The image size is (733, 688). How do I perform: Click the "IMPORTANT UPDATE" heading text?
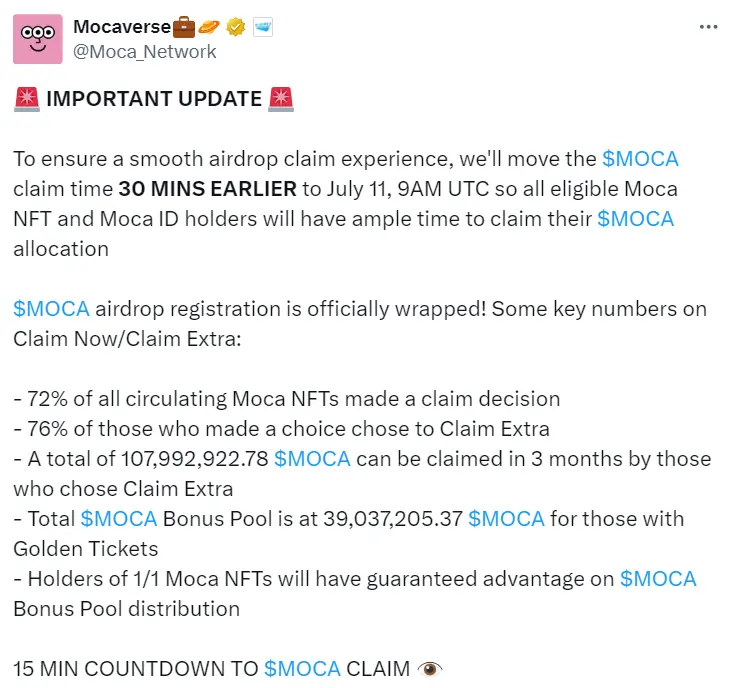(x=154, y=99)
